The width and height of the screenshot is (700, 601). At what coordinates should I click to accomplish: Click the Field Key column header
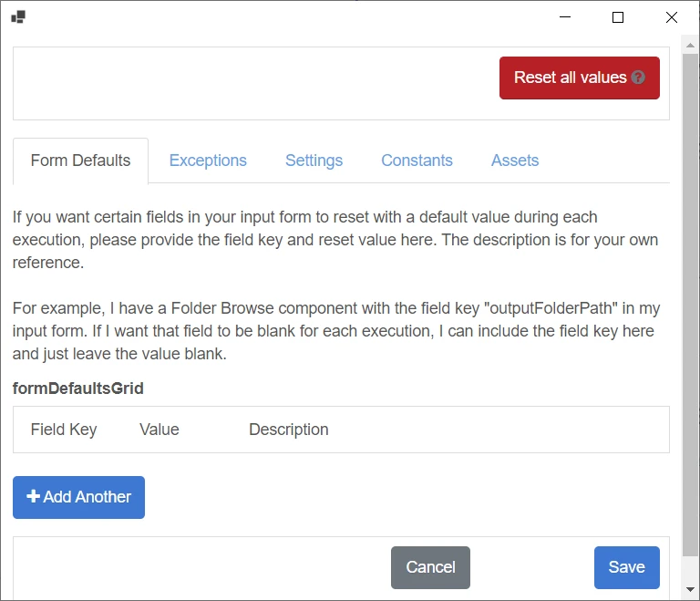[x=64, y=430]
